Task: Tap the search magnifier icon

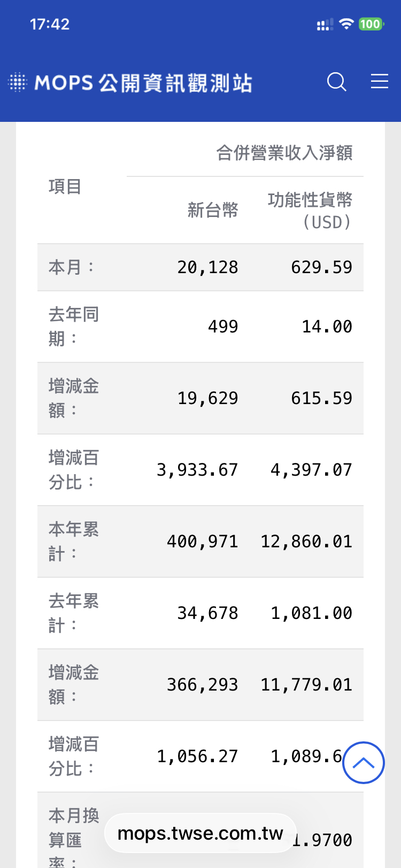Action: pyautogui.click(x=337, y=82)
